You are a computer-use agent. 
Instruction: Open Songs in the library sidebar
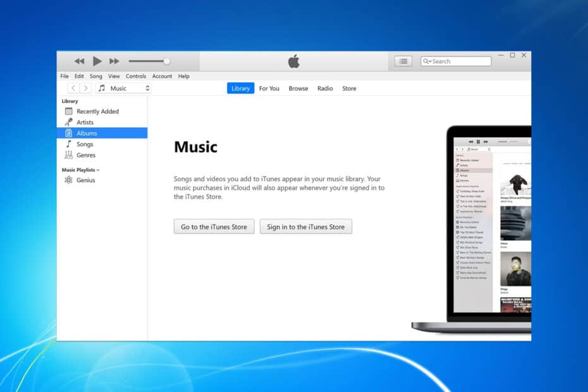click(x=85, y=144)
